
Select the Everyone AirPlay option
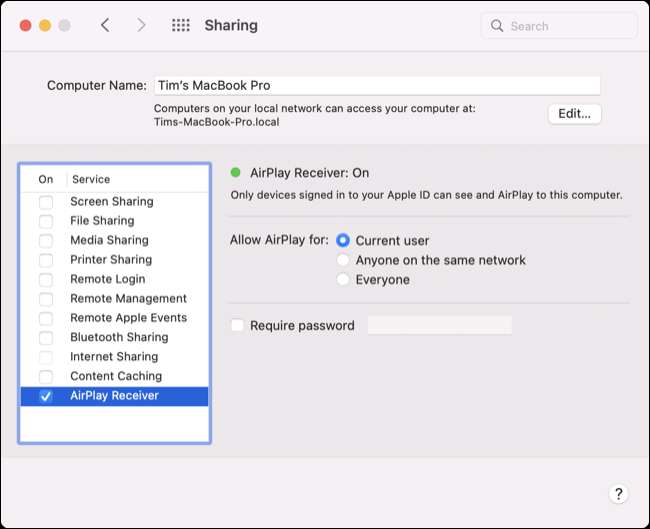[343, 280]
